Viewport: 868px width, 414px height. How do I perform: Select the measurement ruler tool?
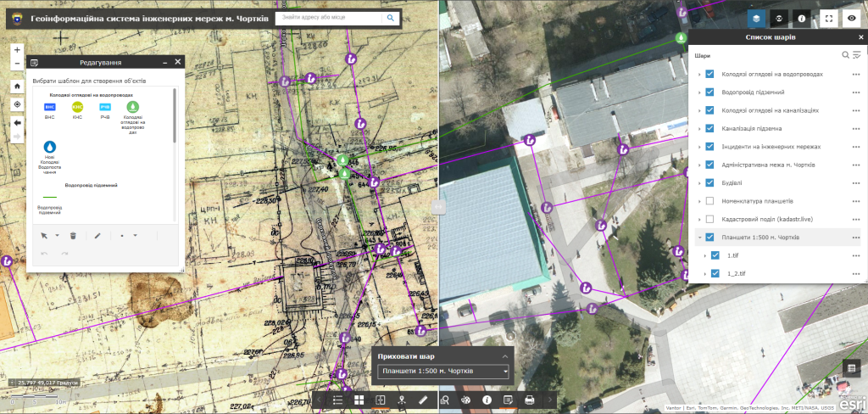pos(422,399)
